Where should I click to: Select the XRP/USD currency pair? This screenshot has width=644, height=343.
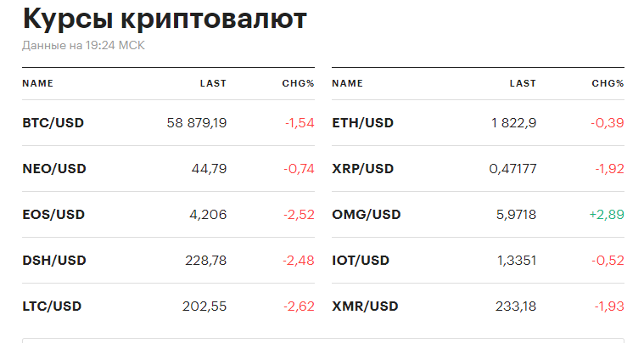363,169
